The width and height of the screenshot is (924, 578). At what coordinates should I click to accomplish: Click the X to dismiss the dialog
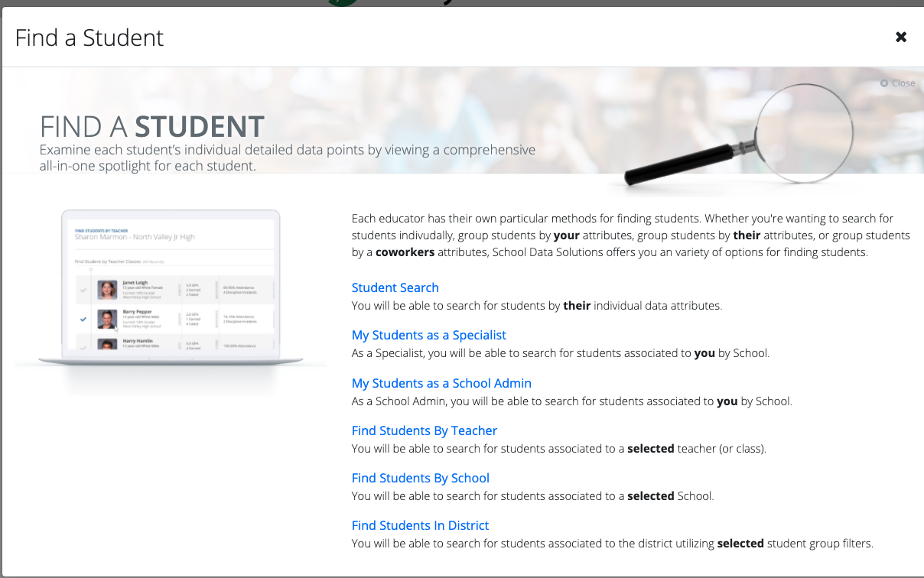[x=901, y=37]
